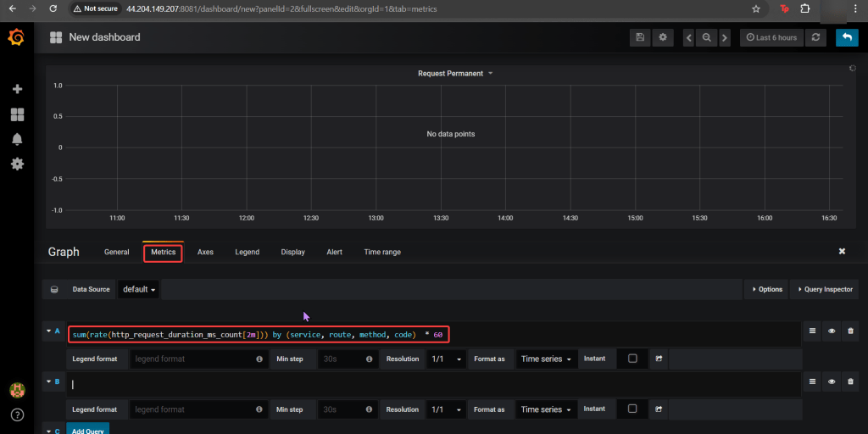Open the Create plus menu in sidebar
Image resolution: width=868 pixels, height=434 pixels.
(17, 89)
